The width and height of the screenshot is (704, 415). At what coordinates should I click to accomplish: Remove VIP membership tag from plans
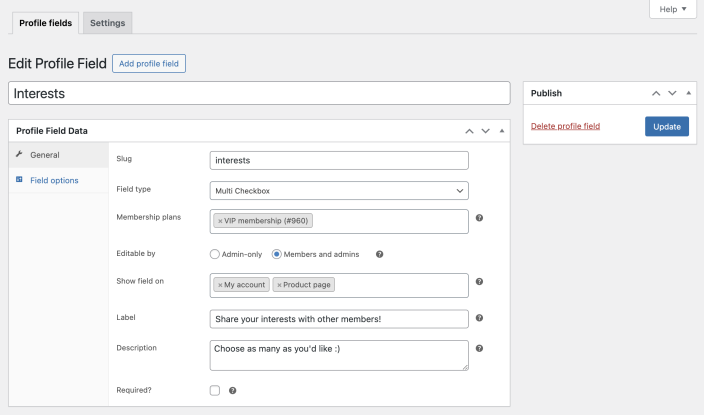pos(220,221)
